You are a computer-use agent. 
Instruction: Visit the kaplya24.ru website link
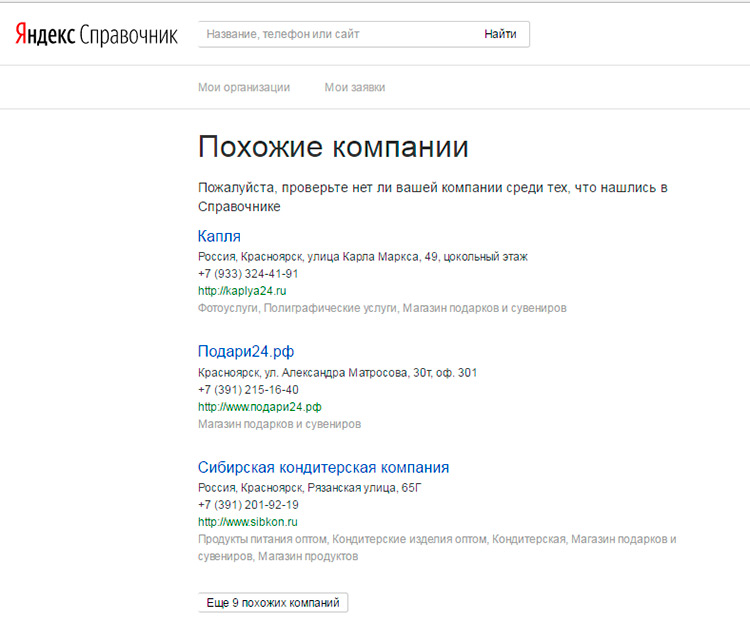242,291
